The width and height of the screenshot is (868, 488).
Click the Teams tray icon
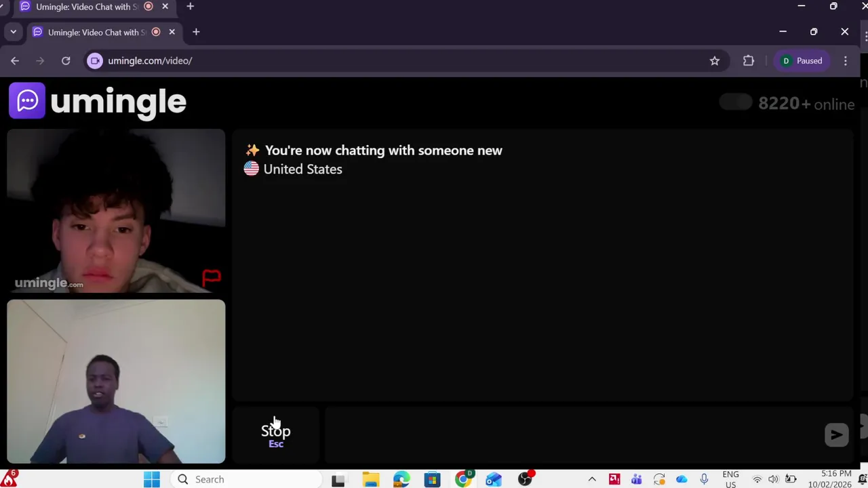pyautogui.click(x=636, y=480)
